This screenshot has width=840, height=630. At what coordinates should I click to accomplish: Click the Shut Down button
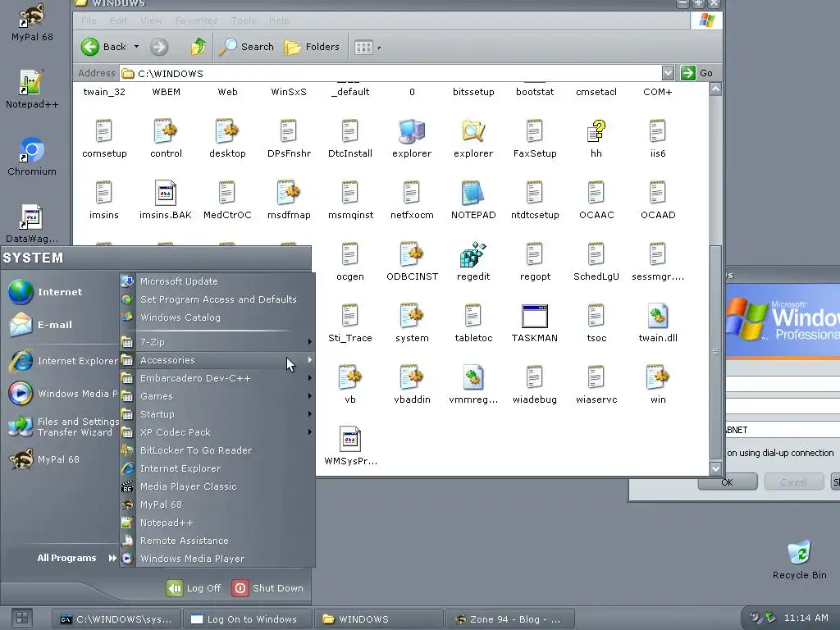(x=267, y=588)
